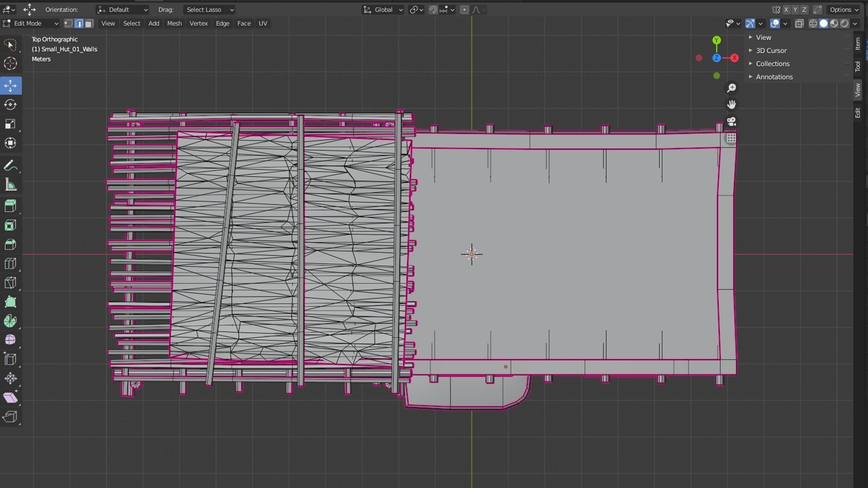
Task: Select the Loop Cut tool
Action: point(10,263)
